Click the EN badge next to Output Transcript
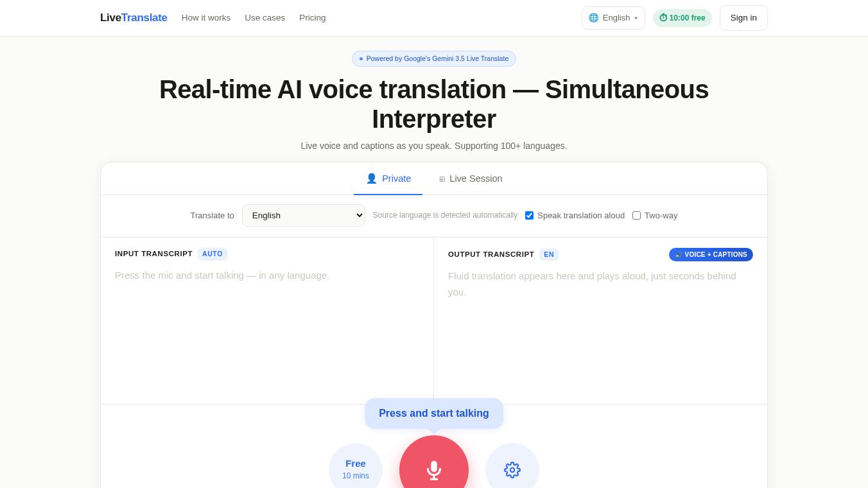 [549, 255]
